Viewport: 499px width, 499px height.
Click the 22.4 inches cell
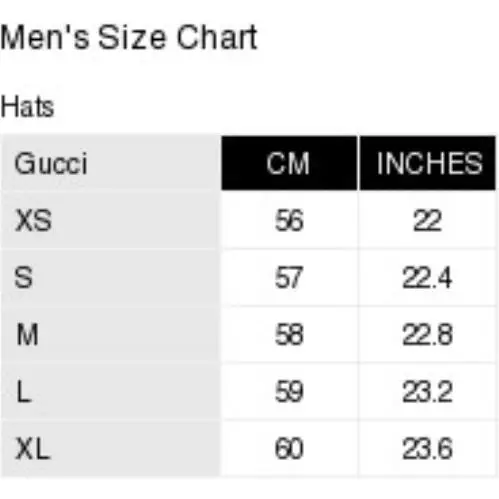coord(428,277)
